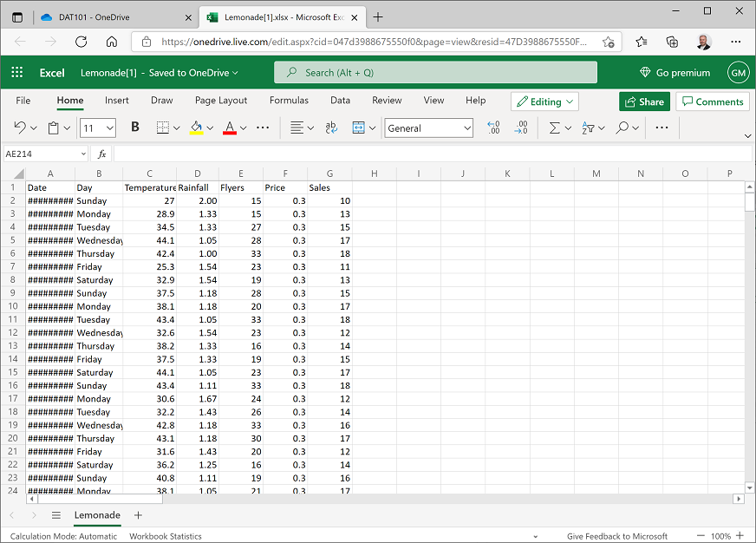Screen dimensions: 756x543
Task: Apply bold formatting from the ribbon
Action: tap(134, 127)
